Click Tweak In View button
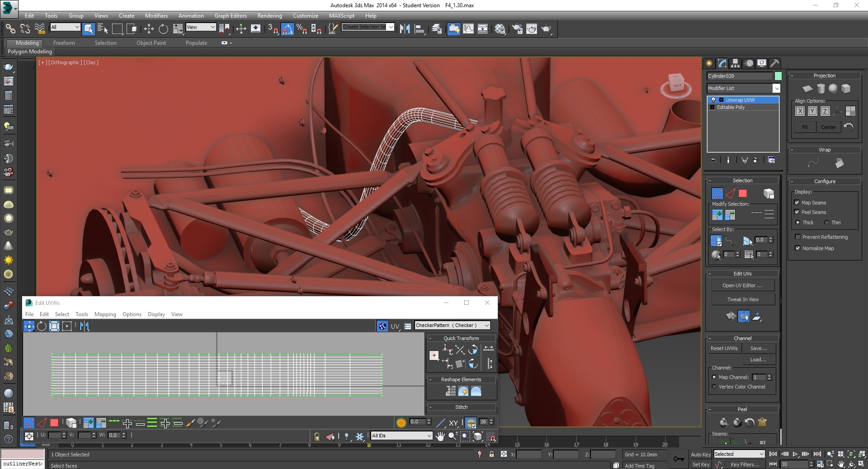 tap(742, 299)
